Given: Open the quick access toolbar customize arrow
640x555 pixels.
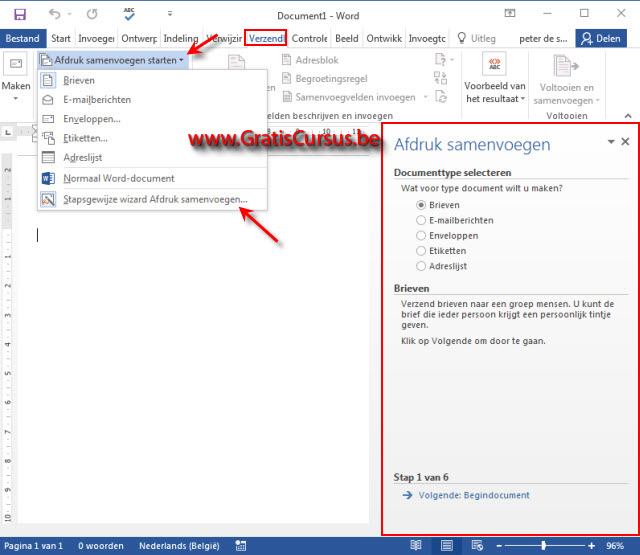Looking at the screenshot, I should 170,14.
